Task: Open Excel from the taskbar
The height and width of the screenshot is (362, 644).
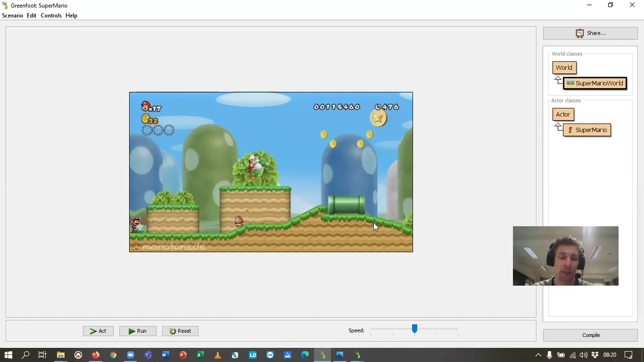Action: tap(200, 355)
